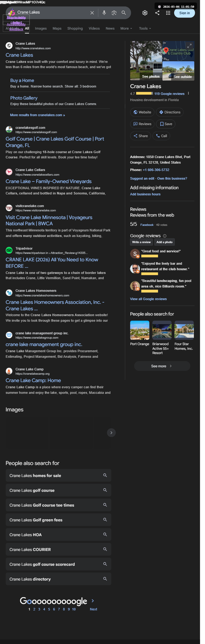Open the More search filter dropdown

coord(126,28)
